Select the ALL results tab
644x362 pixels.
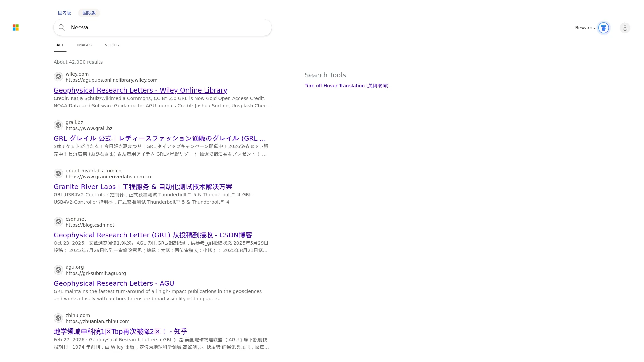60,45
